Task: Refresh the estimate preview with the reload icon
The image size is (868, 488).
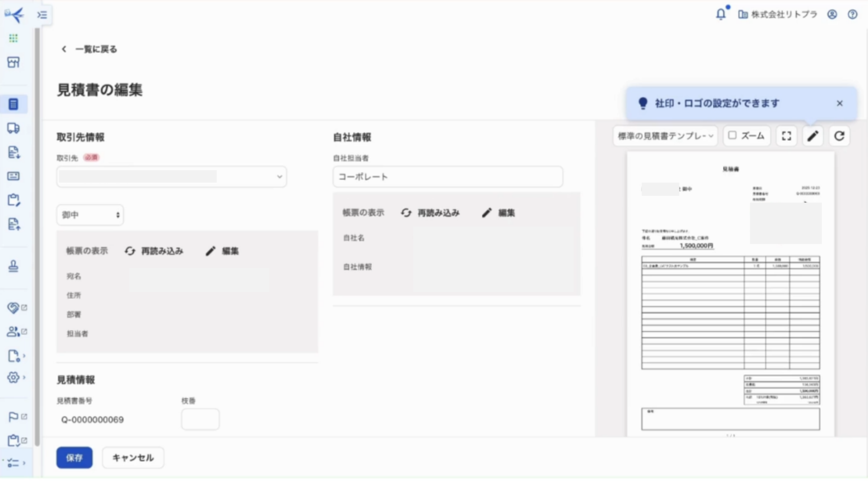Action: coord(839,136)
